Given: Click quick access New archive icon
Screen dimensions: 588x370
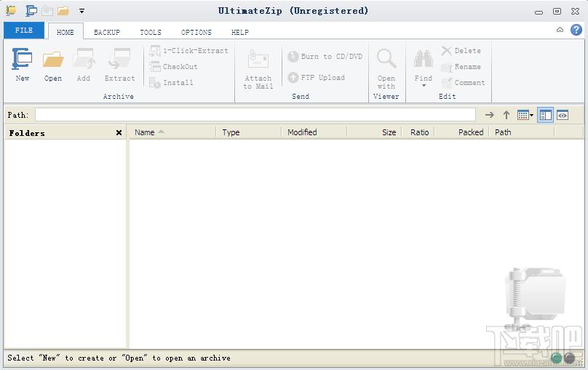Looking at the screenshot, I should click(x=31, y=10).
